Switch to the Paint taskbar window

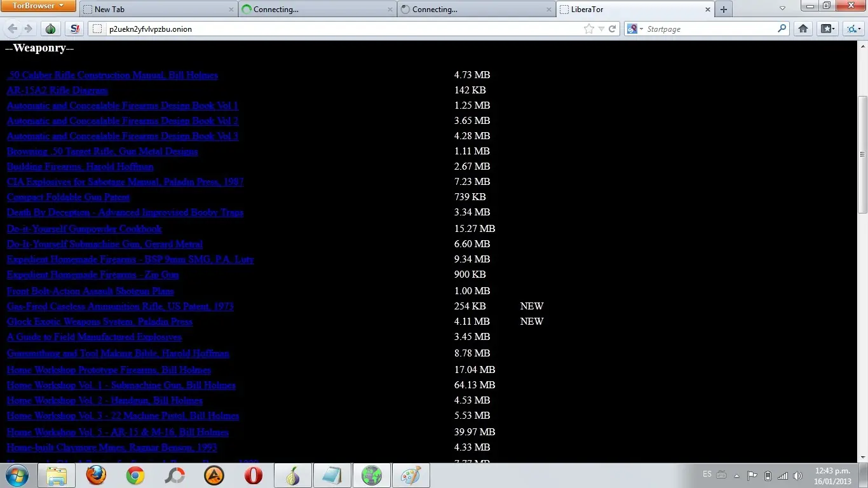click(411, 475)
